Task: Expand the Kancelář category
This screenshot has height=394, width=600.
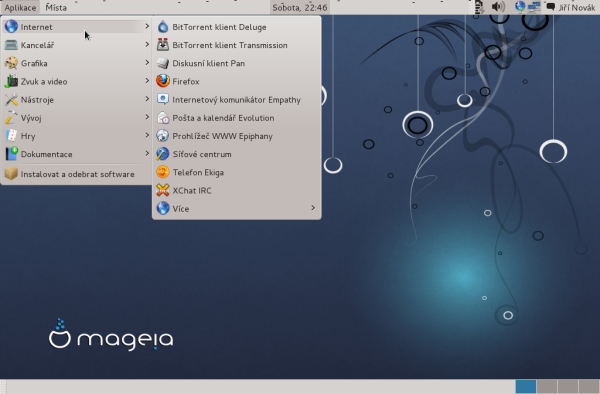Action: click(x=77, y=45)
